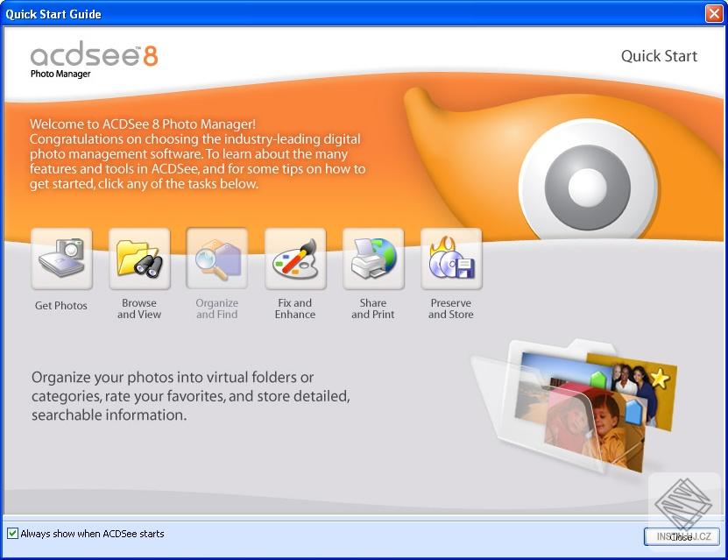Click the photo folder illustration thumbnail

pos(575,407)
